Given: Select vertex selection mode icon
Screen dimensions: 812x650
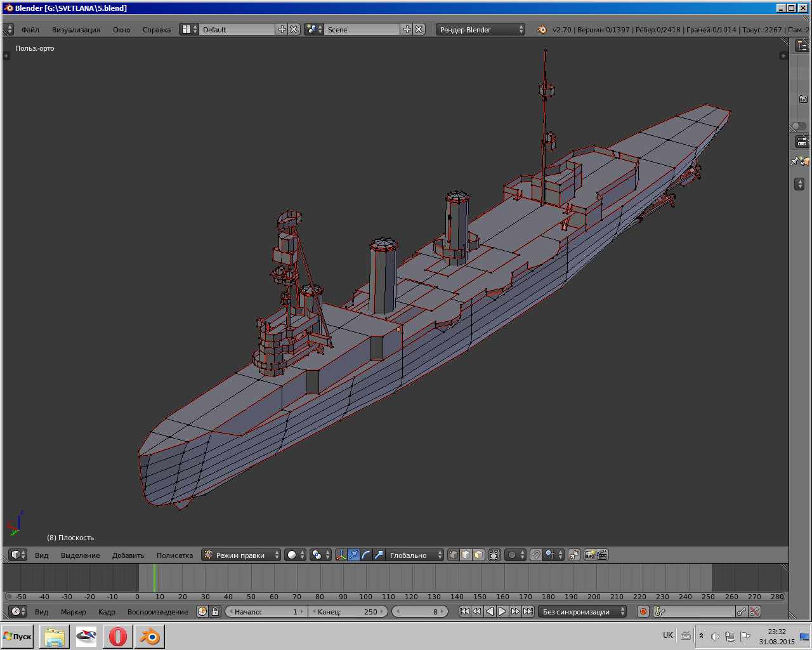Looking at the screenshot, I should pyautogui.click(x=453, y=555).
